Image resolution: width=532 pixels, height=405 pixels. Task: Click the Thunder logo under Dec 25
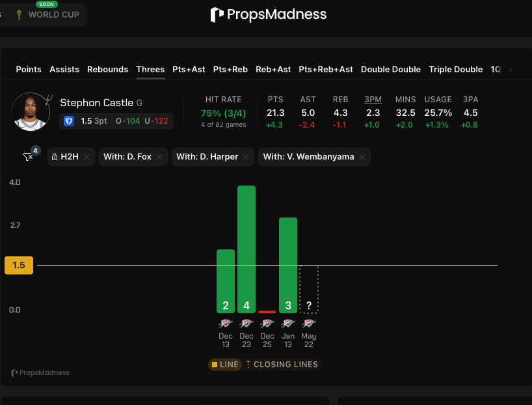[x=267, y=323]
